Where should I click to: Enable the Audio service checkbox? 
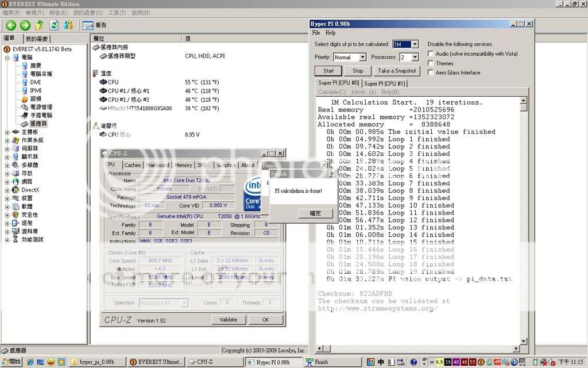point(431,53)
